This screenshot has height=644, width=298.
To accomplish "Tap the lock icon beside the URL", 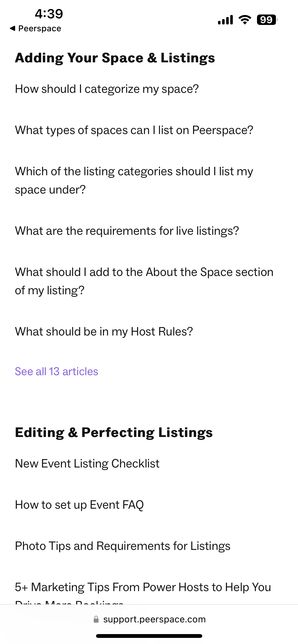I will [x=96, y=619].
